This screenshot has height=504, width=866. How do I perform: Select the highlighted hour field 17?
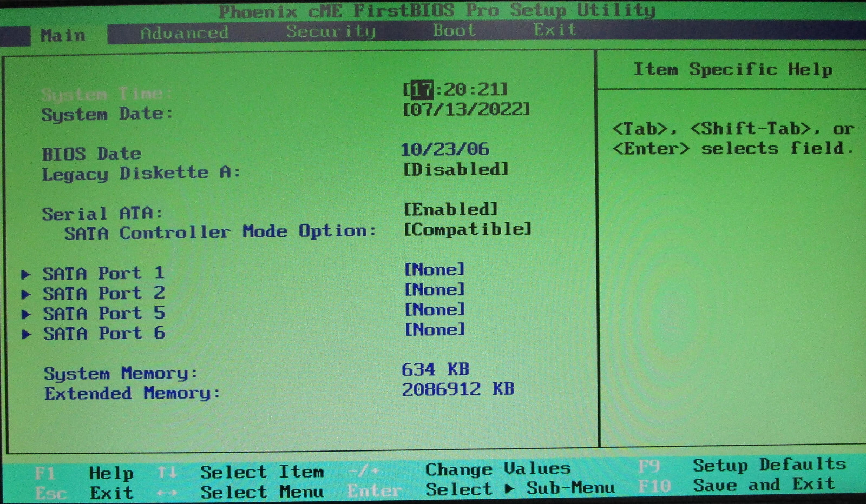(422, 89)
